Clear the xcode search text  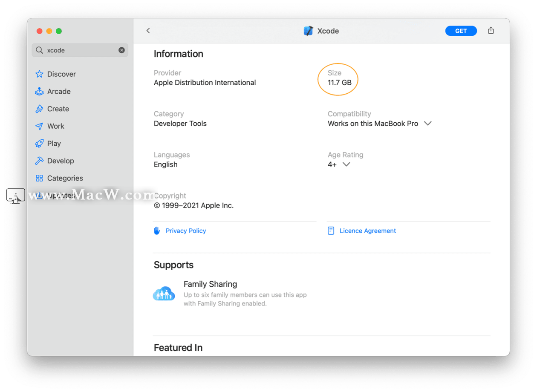point(121,50)
